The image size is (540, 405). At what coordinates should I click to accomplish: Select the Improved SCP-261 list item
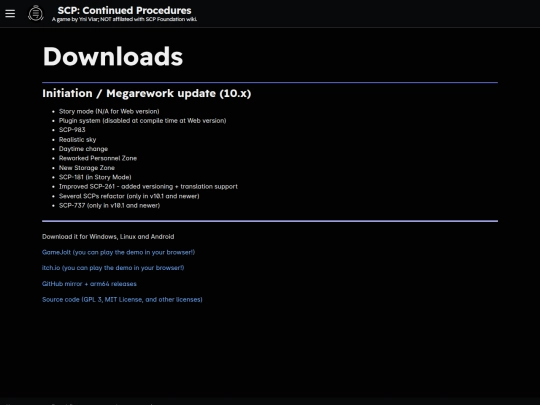point(148,186)
